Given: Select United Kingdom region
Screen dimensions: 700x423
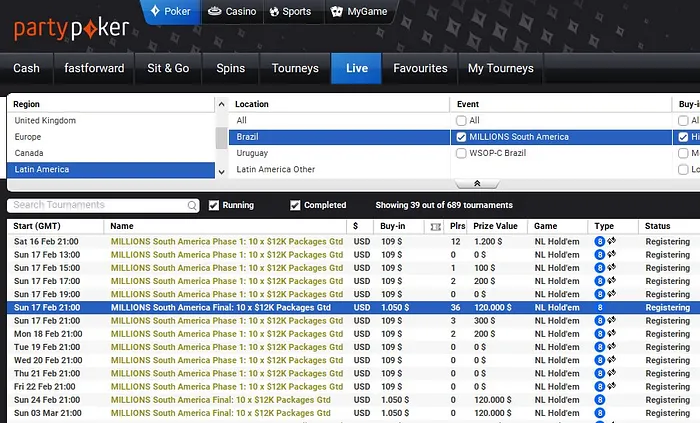Looking at the screenshot, I should click(111, 120).
